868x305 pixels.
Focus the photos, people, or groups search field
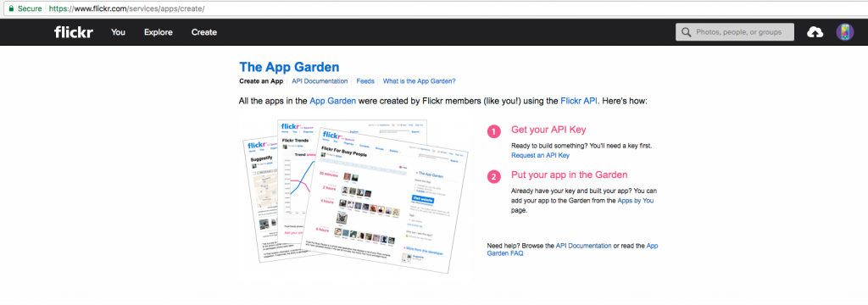(x=735, y=32)
